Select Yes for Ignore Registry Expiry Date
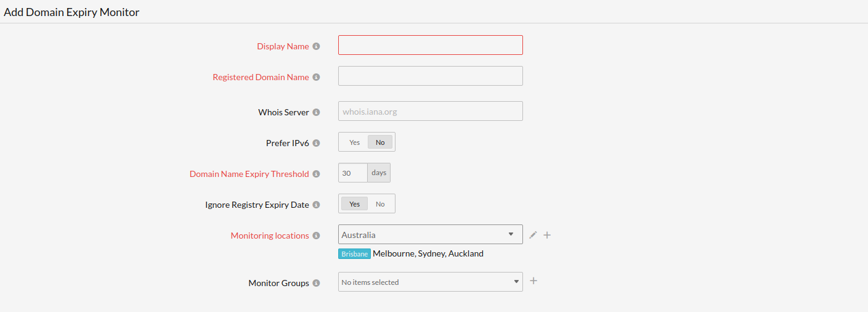Image resolution: width=868 pixels, height=312 pixels. tap(354, 204)
